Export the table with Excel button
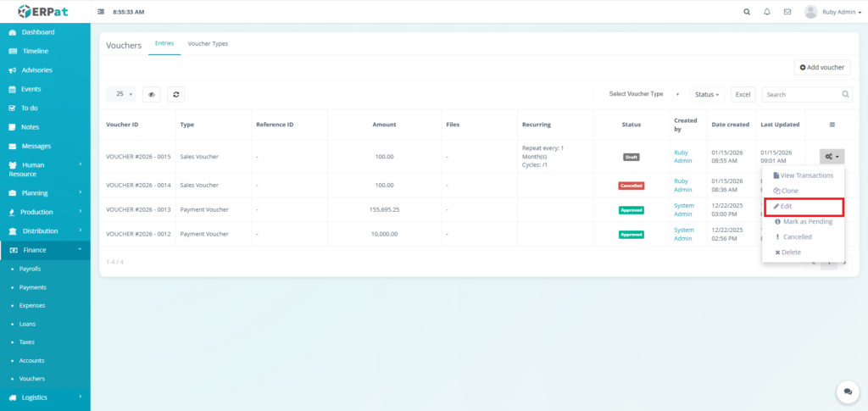 pyautogui.click(x=743, y=95)
